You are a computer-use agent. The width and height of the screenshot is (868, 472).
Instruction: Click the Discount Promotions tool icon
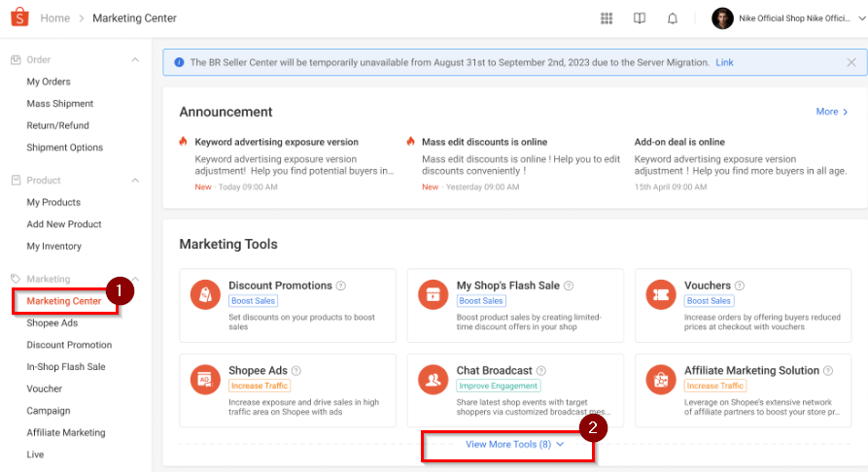coord(205,294)
